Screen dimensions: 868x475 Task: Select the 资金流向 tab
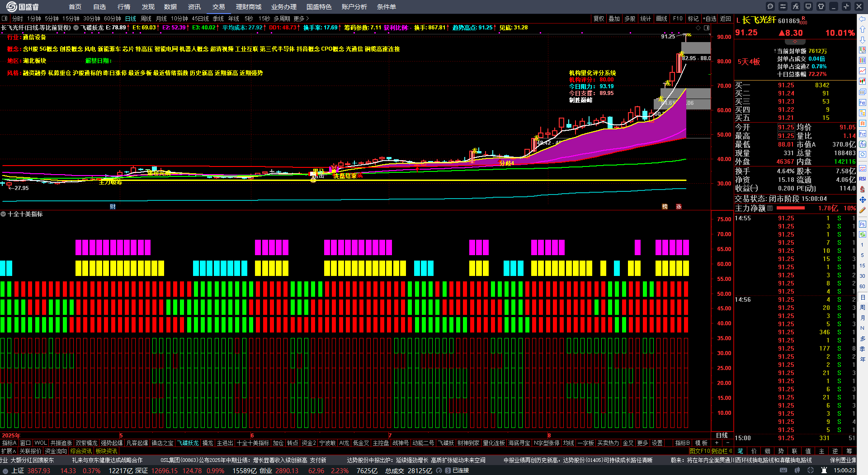[56, 451]
